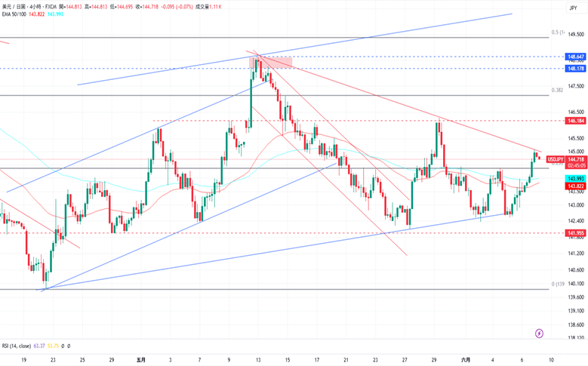588x366 pixels.
Task: Select the EMA 50/100 indicator legend
Action: click(14, 14)
